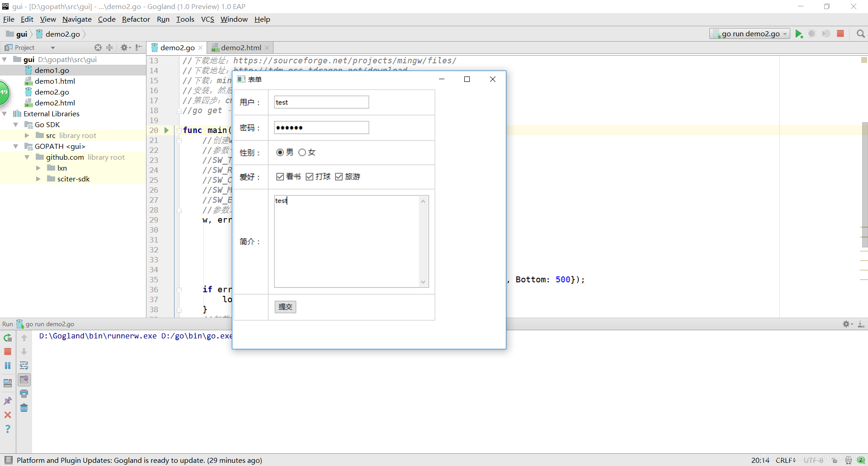Screen dimensions: 868x466
Task: Select the demo2.go editor tab
Action: coord(178,48)
